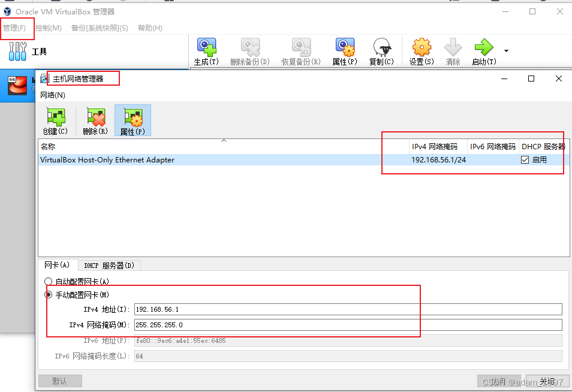
Task: Switch to the DHCP 服务器(D) tab
Action: 109,265
